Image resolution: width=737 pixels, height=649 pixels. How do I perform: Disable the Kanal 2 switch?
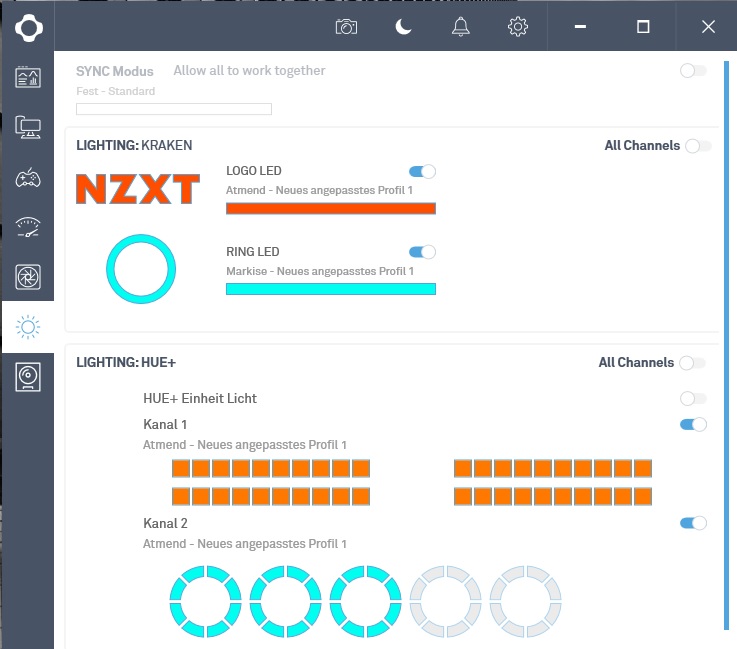(693, 523)
